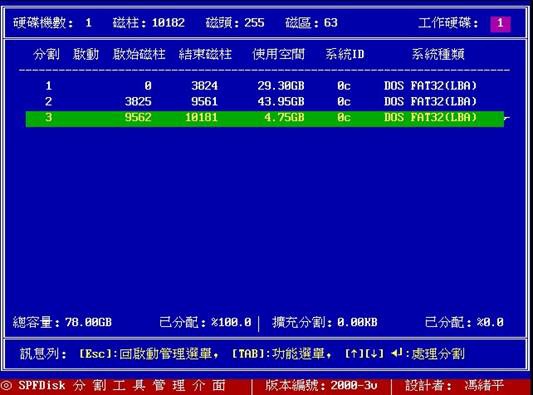533x395 pixels.
Task: Click the 啟始磁柱 column header
Action: (139, 54)
